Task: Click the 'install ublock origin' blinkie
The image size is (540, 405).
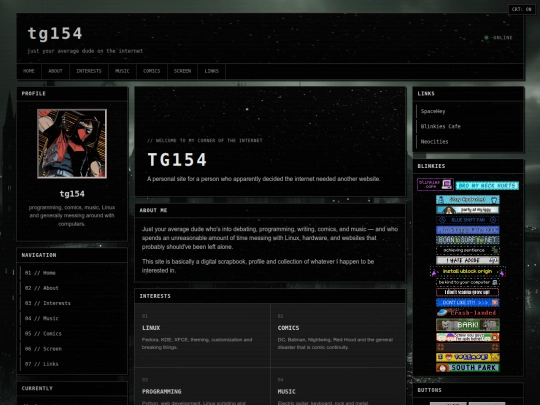Action: coord(468,272)
